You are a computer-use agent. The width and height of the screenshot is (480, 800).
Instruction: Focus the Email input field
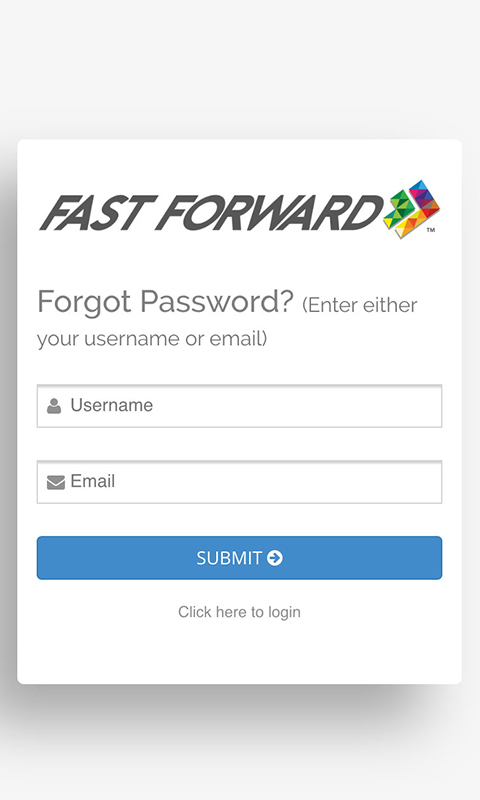point(239,482)
